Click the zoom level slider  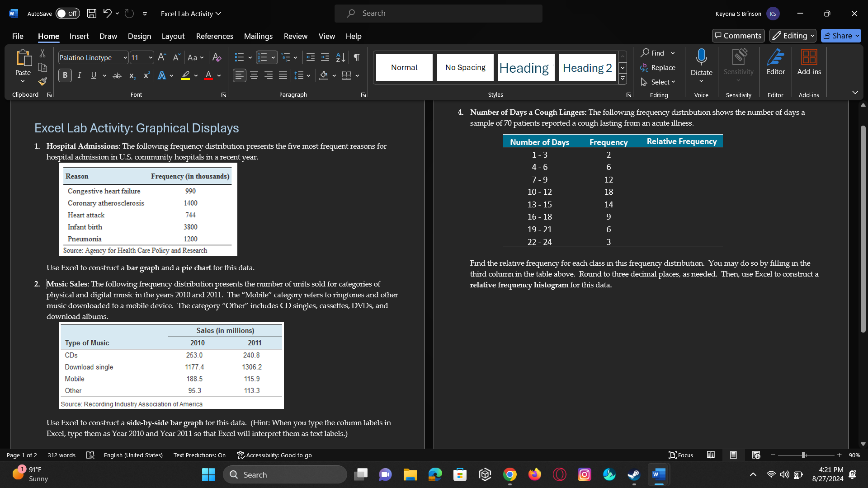(x=803, y=455)
